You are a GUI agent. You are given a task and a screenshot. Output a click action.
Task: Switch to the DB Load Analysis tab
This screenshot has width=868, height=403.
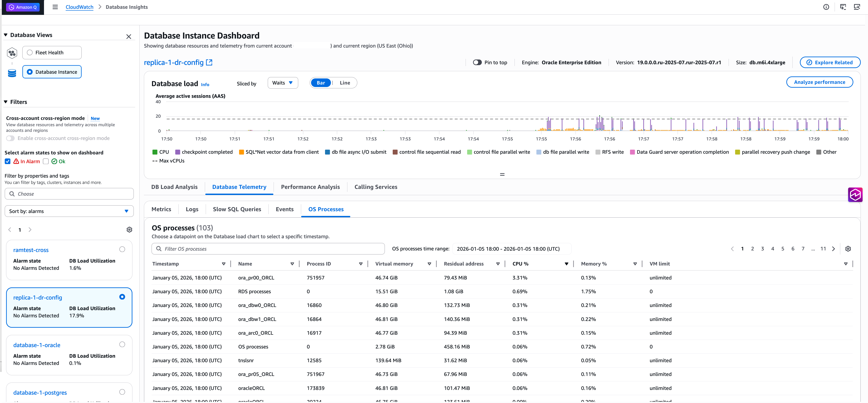pyautogui.click(x=174, y=187)
